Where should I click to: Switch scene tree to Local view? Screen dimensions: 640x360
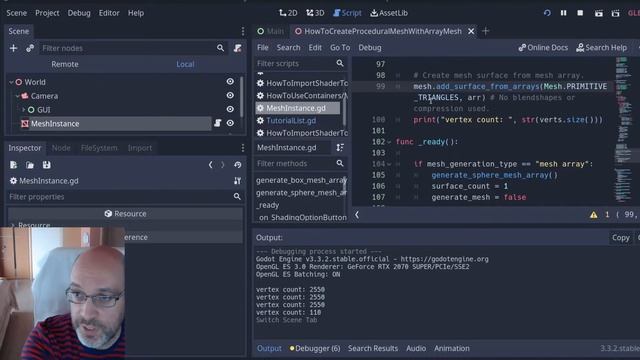point(185,64)
